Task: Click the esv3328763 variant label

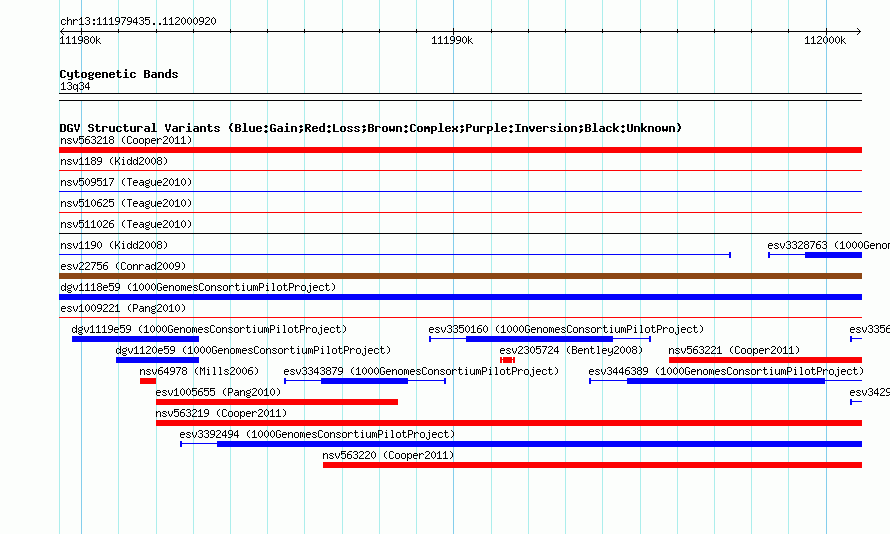Action: 828,245
